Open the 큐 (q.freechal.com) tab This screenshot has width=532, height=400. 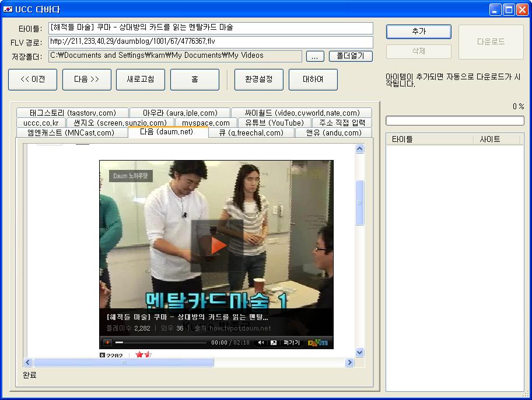(x=251, y=133)
